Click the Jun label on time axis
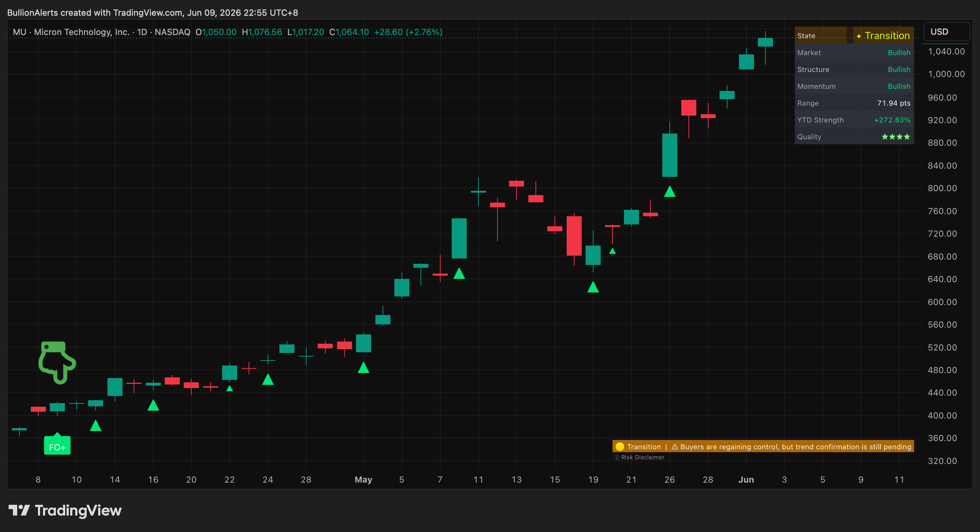The height and width of the screenshot is (532, 980). point(746,479)
